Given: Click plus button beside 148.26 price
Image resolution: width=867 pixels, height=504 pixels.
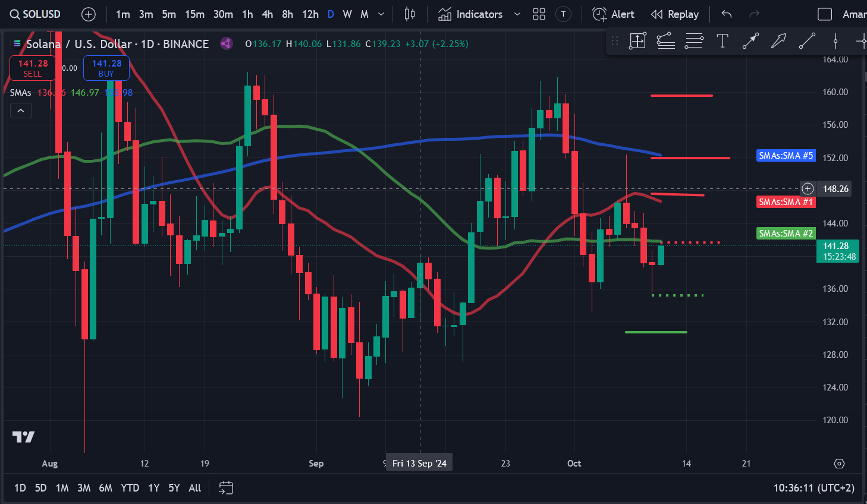Looking at the screenshot, I should tap(808, 189).
